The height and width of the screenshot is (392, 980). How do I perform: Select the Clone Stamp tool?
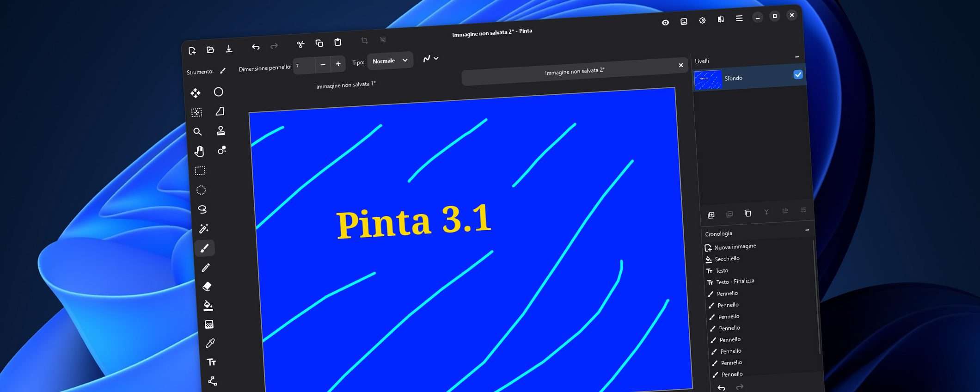coord(221,131)
